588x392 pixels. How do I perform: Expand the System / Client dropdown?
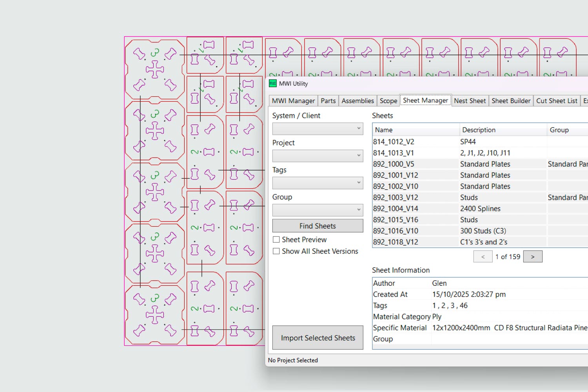pos(318,129)
